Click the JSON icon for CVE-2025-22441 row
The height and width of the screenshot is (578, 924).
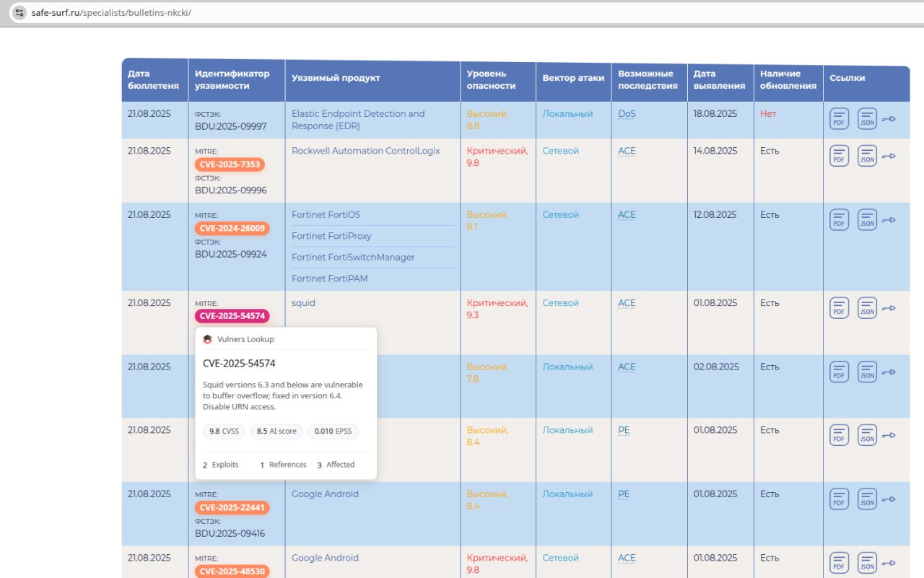click(867, 499)
